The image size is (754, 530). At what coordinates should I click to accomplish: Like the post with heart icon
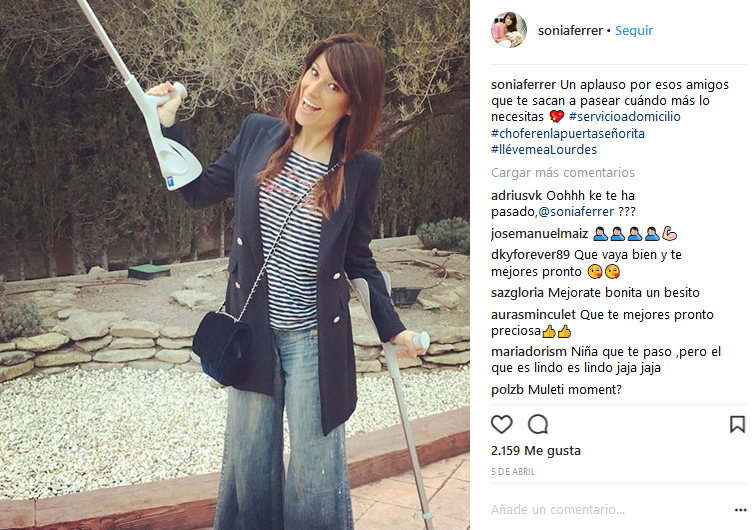point(502,424)
